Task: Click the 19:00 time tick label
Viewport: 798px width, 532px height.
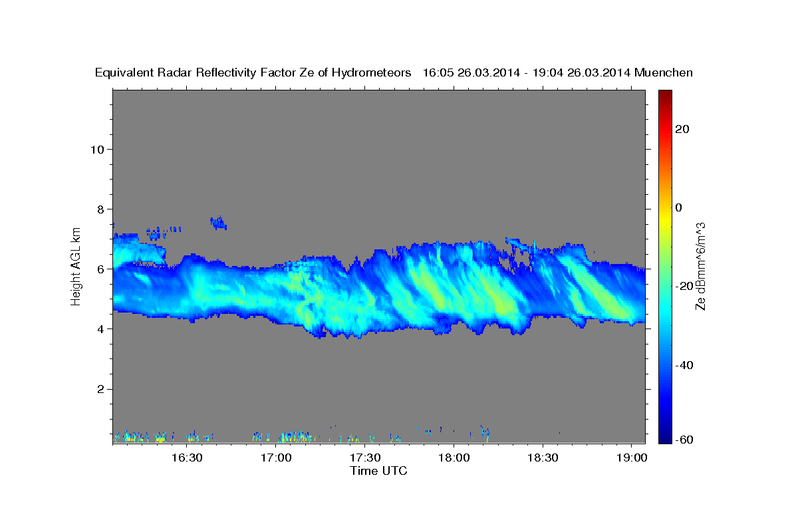Action: (x=631, y=458)
